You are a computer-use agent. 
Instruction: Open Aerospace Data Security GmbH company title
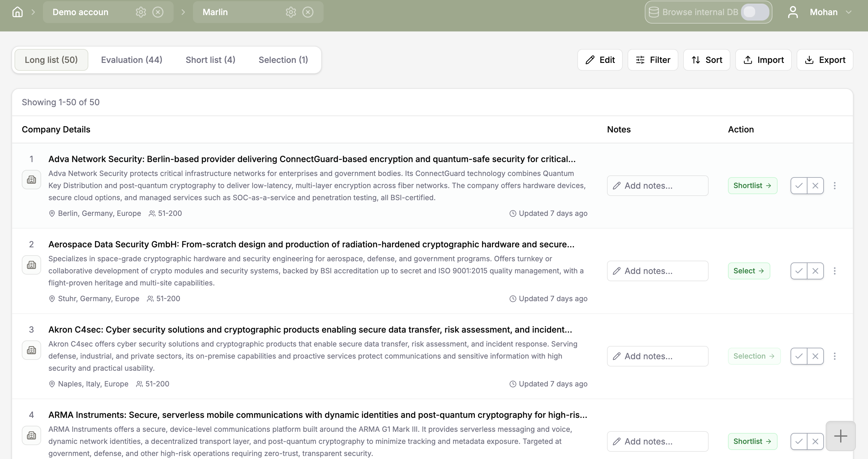(x=311, y=244)
